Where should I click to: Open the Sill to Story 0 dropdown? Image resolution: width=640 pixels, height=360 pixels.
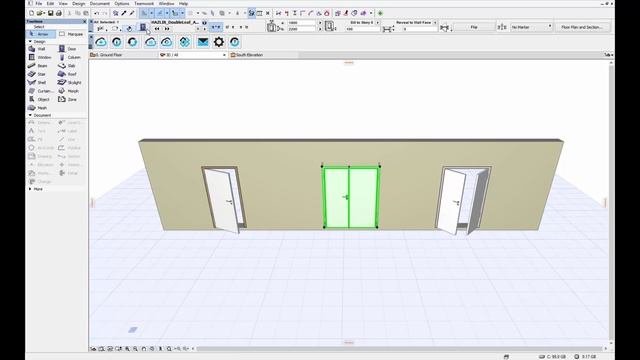pos(377,22)
